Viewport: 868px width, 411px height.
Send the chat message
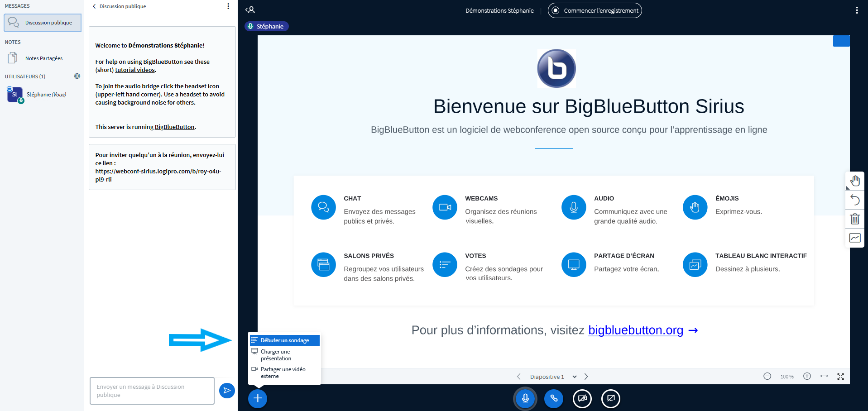[x=227, y=390]
